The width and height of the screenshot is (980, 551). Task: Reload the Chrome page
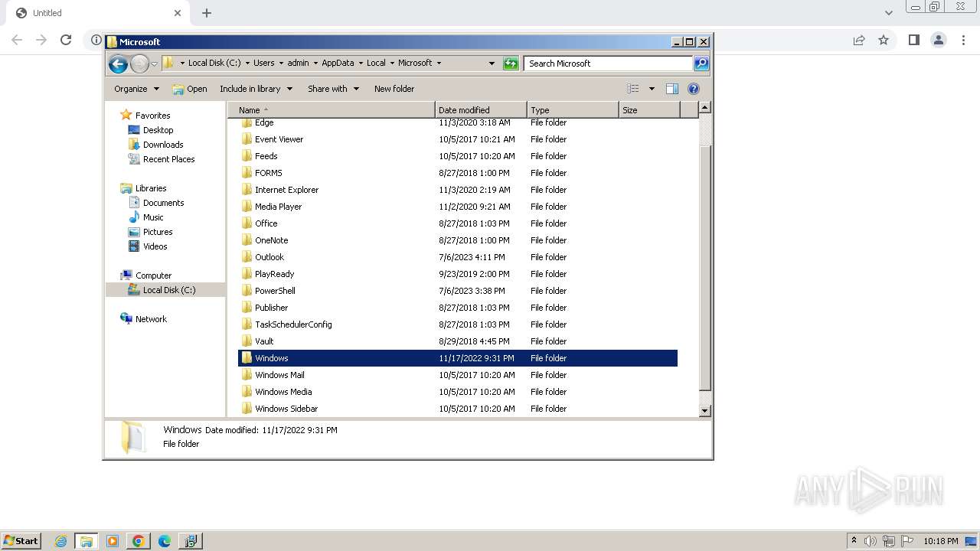click(66, 40)
